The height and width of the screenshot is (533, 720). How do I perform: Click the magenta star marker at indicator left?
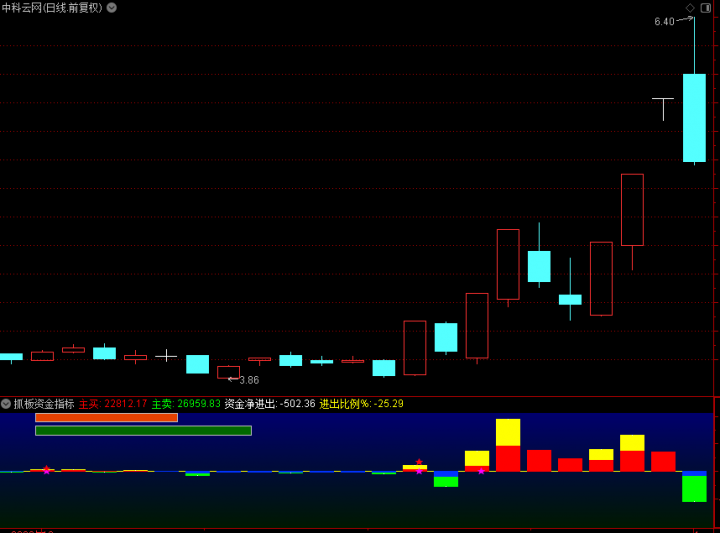[x=46, y=469]
